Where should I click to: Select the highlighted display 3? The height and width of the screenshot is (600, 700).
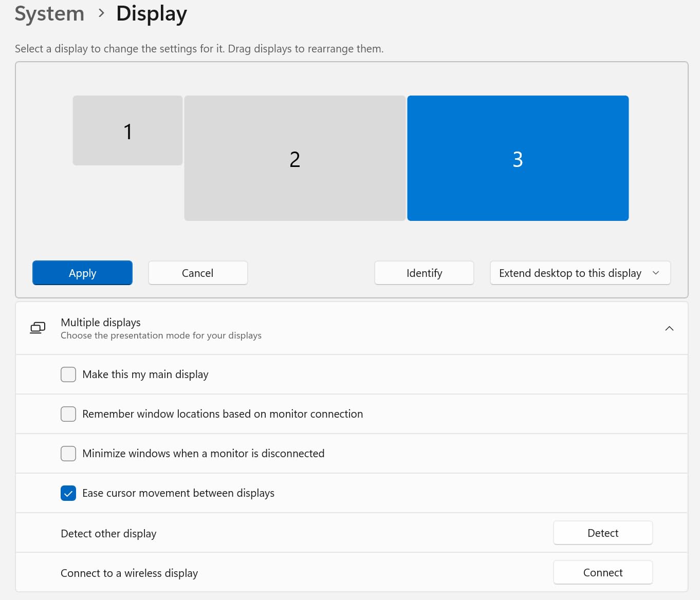[518, 158]
